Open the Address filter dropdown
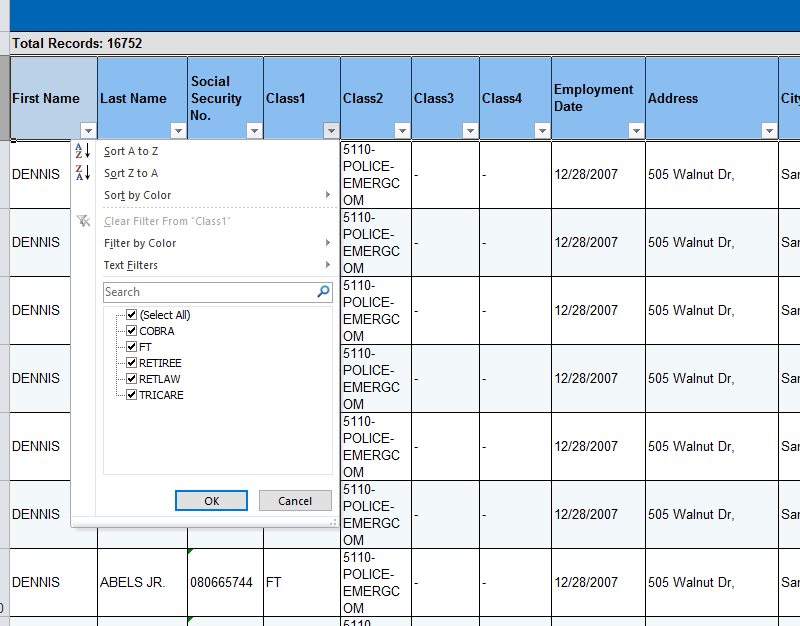Viewport: 800px width, 626px height. coord(769,131)
